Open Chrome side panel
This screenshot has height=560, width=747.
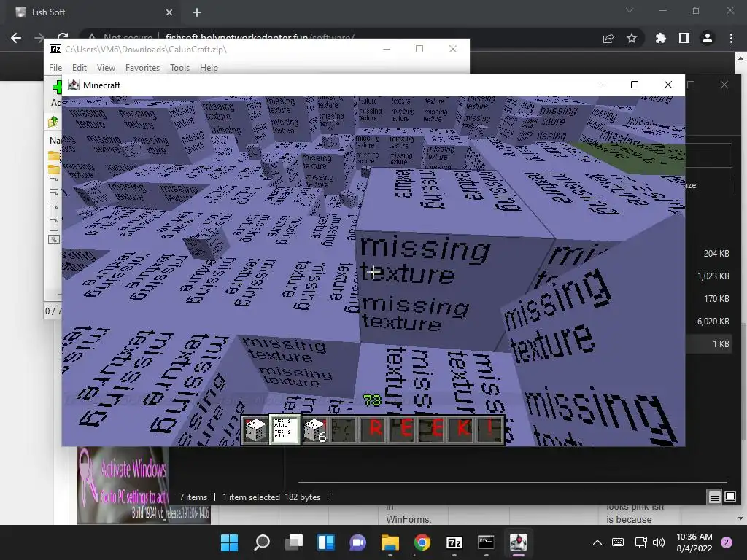(684, 38)
